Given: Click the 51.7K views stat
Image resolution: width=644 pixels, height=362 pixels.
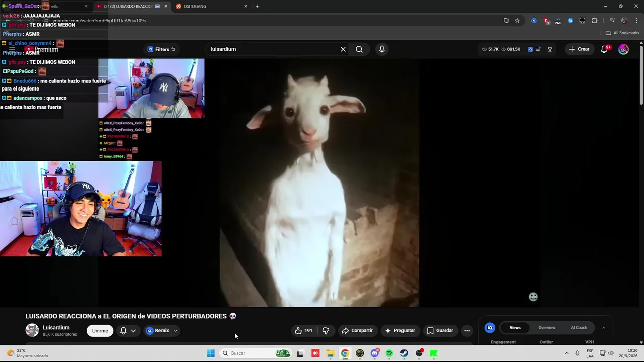Looking at the screenshot, I should tap(491, 49).
